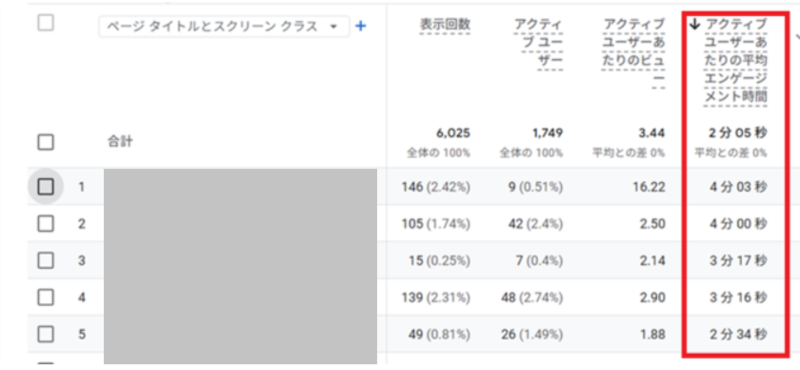Toggle the select-all checkbox in the header row
Screen dimensions: 800x370
(46, 23)
